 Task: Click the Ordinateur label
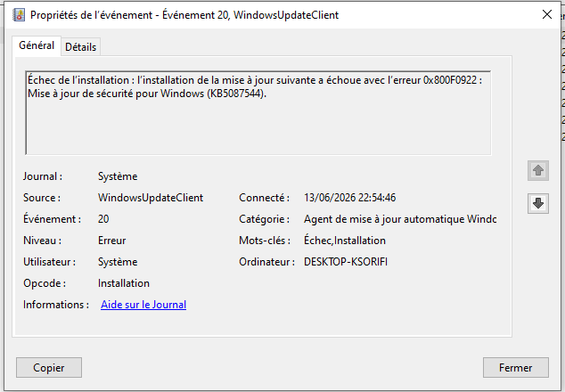266,262
